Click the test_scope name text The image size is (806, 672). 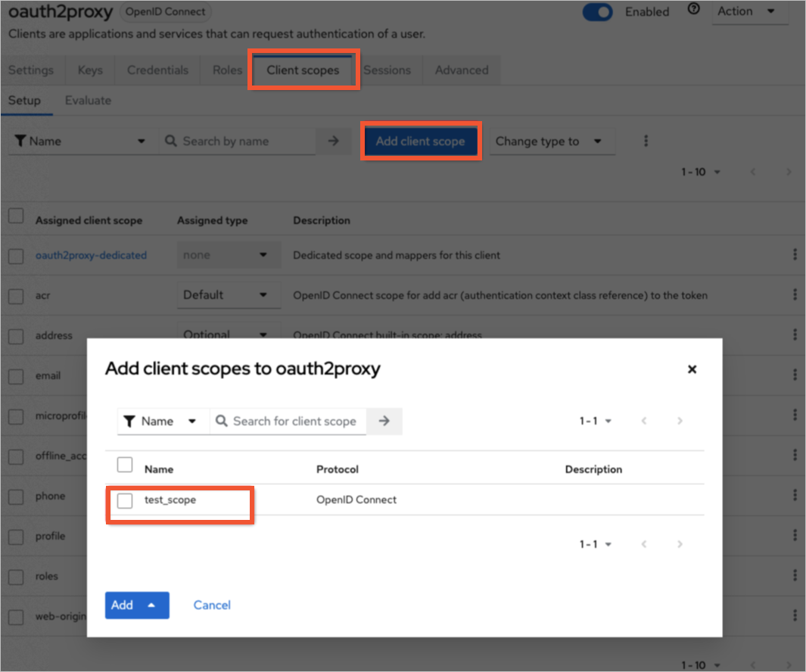(170, 499)
